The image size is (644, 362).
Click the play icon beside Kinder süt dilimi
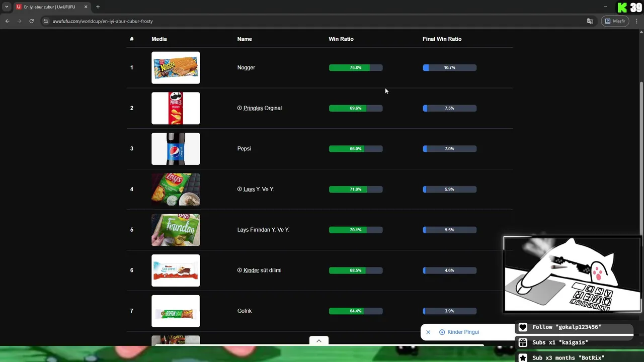pos(239,270)
